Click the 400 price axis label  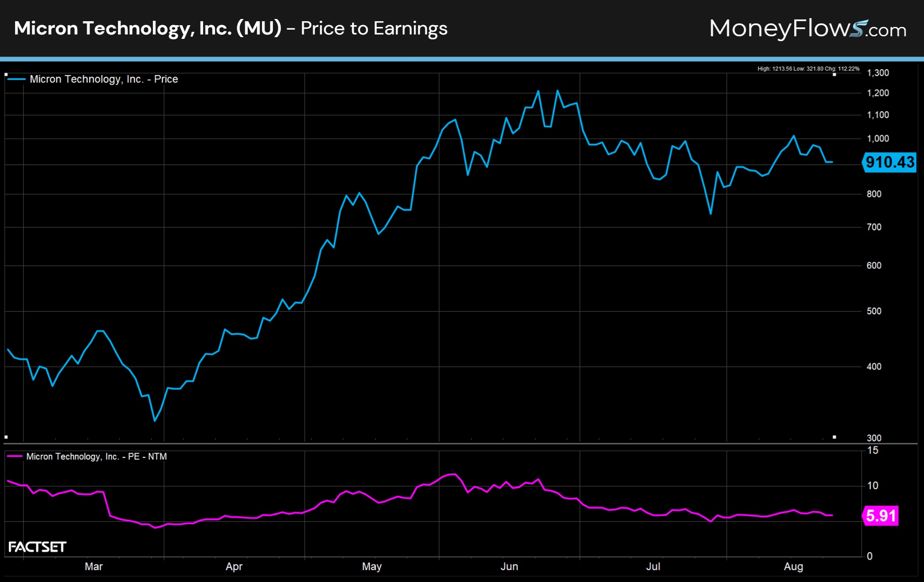click(874, 366)
